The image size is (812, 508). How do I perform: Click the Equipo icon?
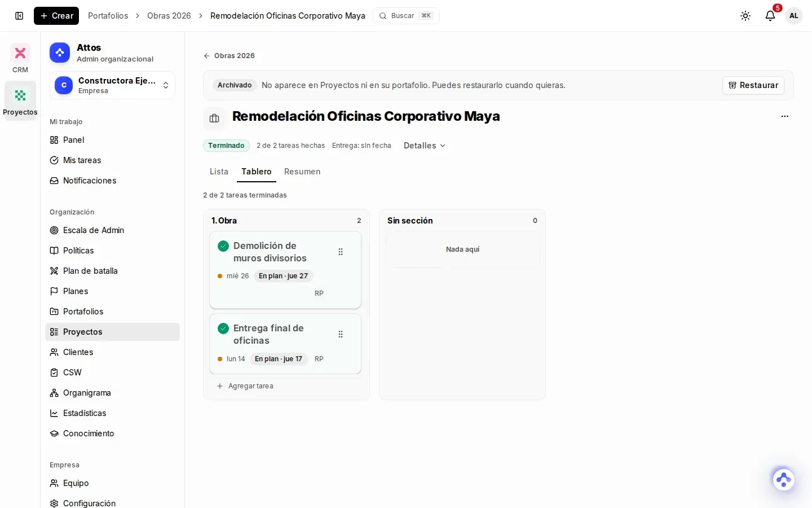[54, 483]
